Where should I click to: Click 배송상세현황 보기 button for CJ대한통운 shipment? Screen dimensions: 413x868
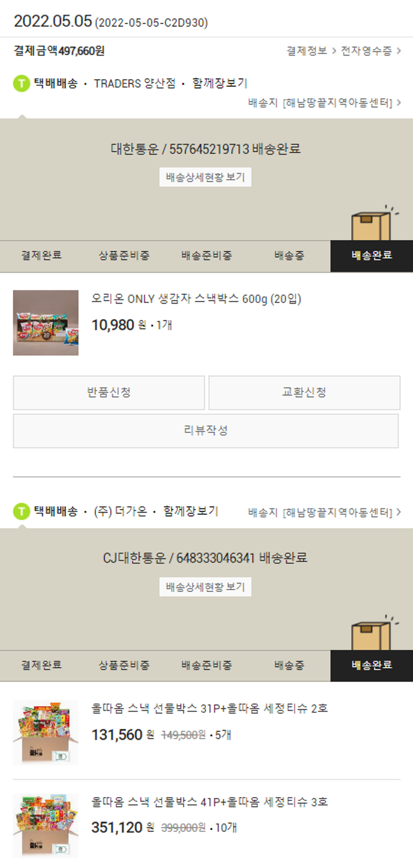coord(205,587)
